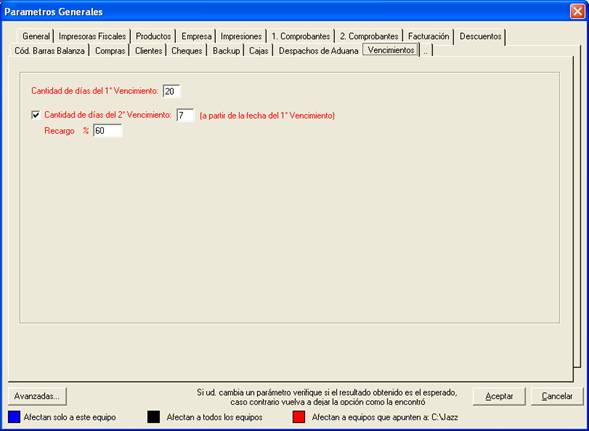Click the Cancelar button
The width and height of the screenshot is (589, 431).
tap(557, 396)
